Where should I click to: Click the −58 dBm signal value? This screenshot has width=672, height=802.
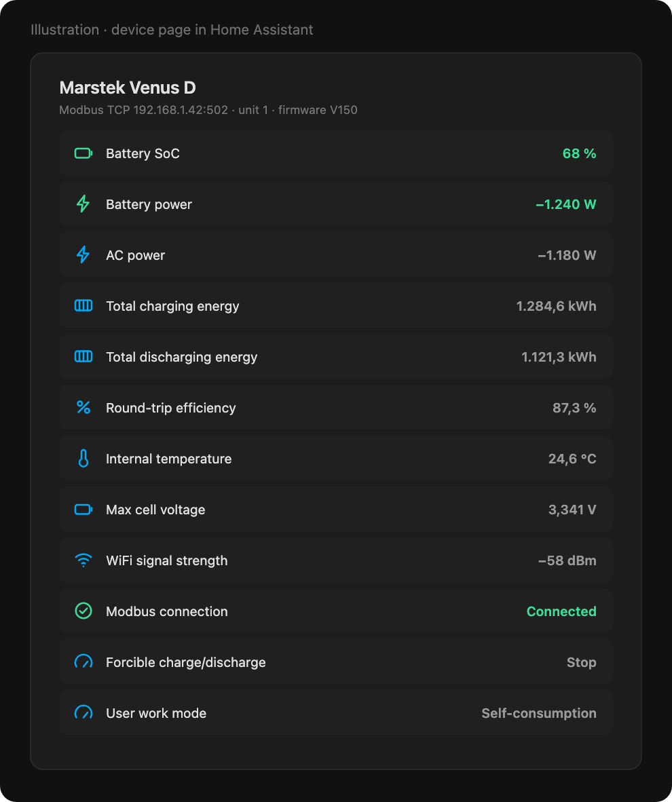(x=567, y=560)
